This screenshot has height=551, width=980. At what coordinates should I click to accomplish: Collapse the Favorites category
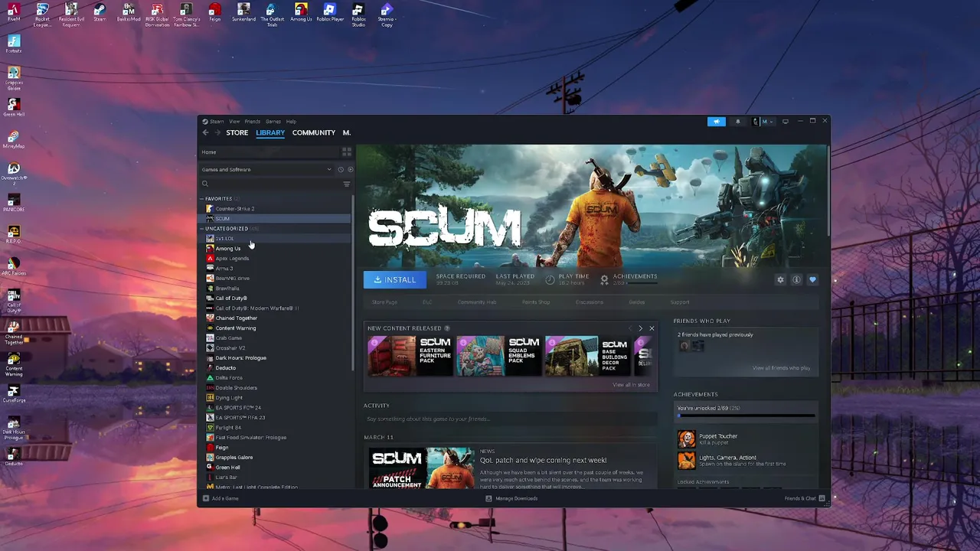coord(202,199)
